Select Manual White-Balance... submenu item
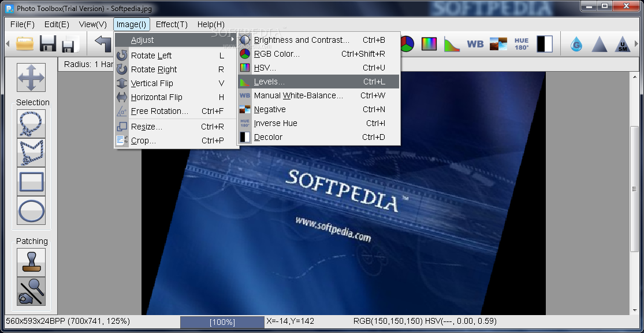644x333 pixels. [x=319, y=95]
